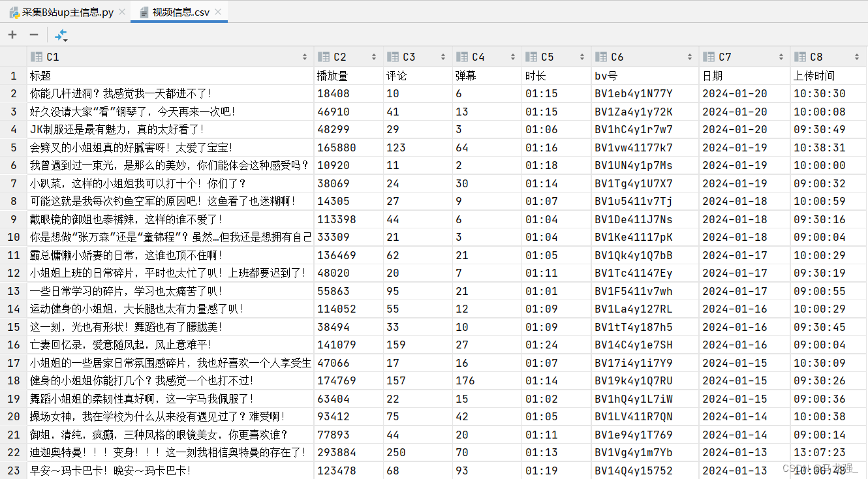Select the title cell '早安~玛卡巴卡！晚安~玛卡巴卡！'
868x479 pixels.
(x=170, y=471)
